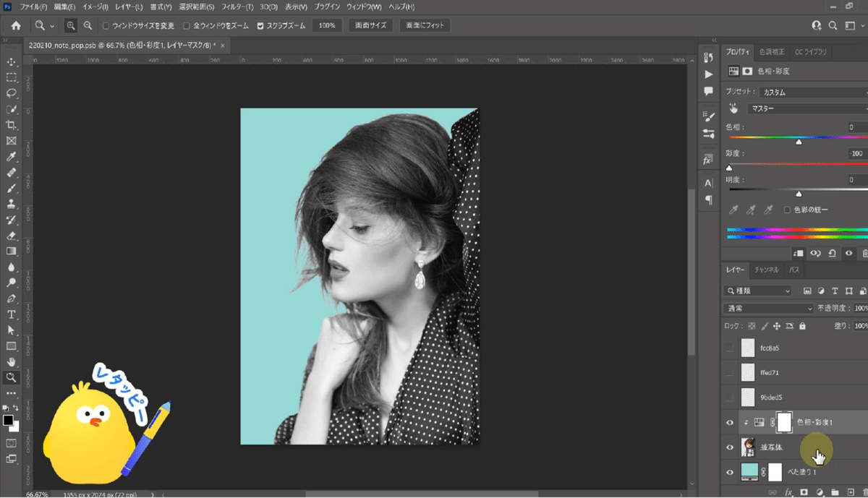Viewport: 868px width, 498px height.
Task: Select the Lasso tool
Action: click(12, 93)
